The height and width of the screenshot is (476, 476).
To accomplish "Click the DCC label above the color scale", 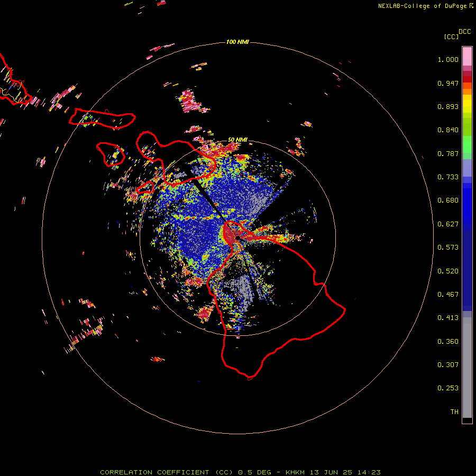I will point(464,32).
